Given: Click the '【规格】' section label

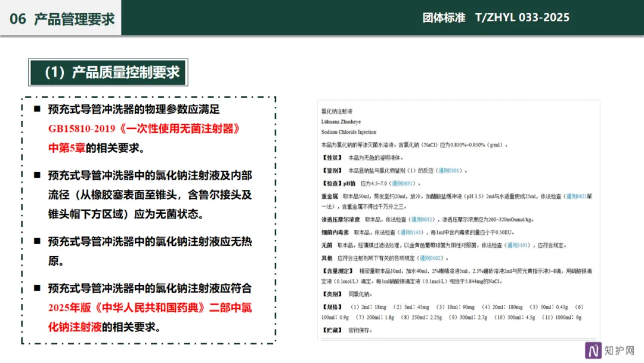Looking at the screenshot, I should tap(332, 307).
